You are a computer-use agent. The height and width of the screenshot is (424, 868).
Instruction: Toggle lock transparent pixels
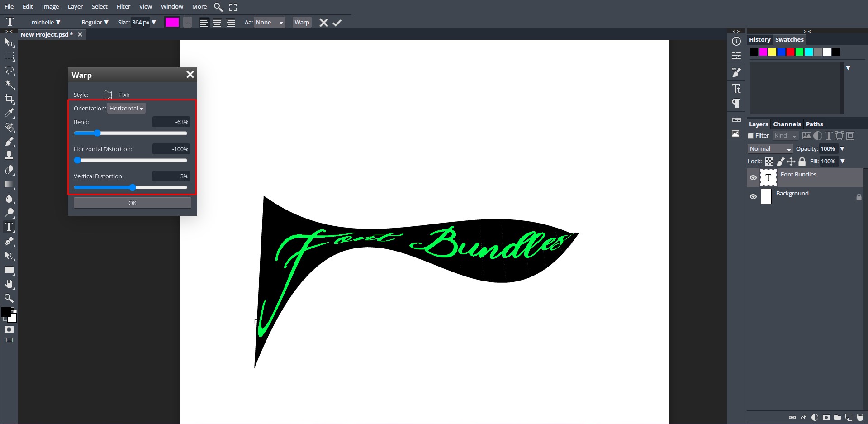[x=769, y=162]
